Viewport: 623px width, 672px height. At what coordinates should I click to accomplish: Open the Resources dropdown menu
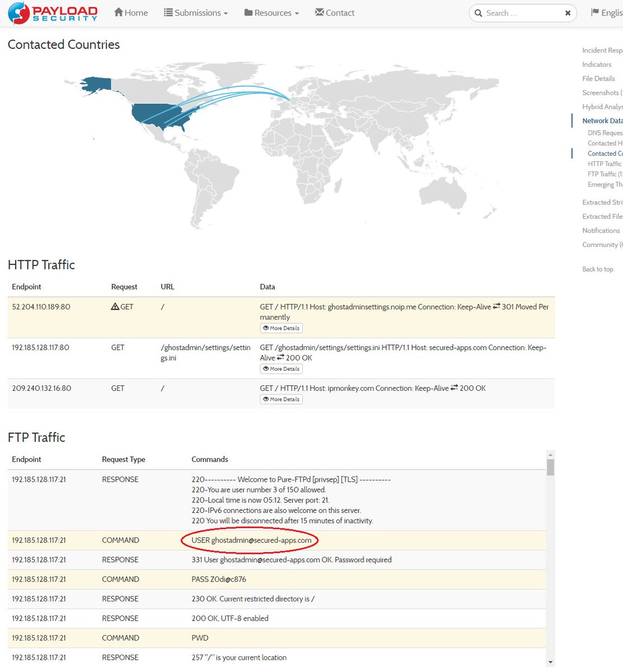point(271,12)
